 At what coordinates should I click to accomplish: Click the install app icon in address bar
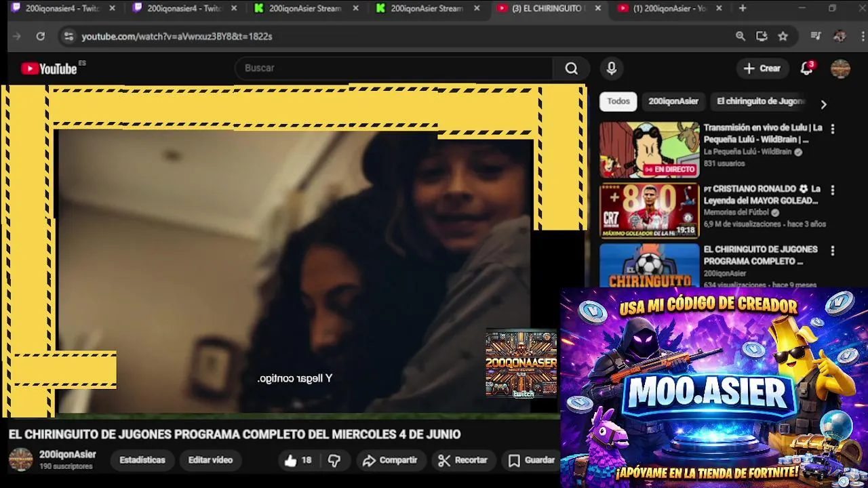(x=762, y=37)
